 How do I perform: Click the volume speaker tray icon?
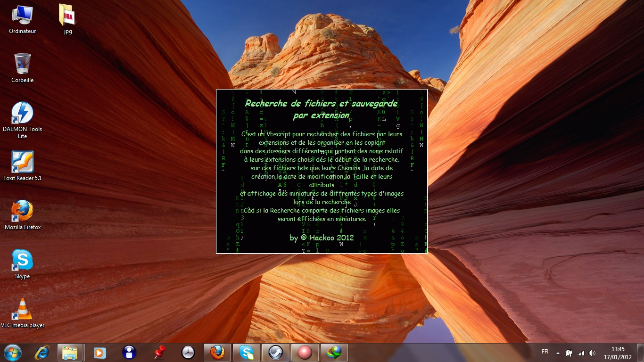click(592, 353)
